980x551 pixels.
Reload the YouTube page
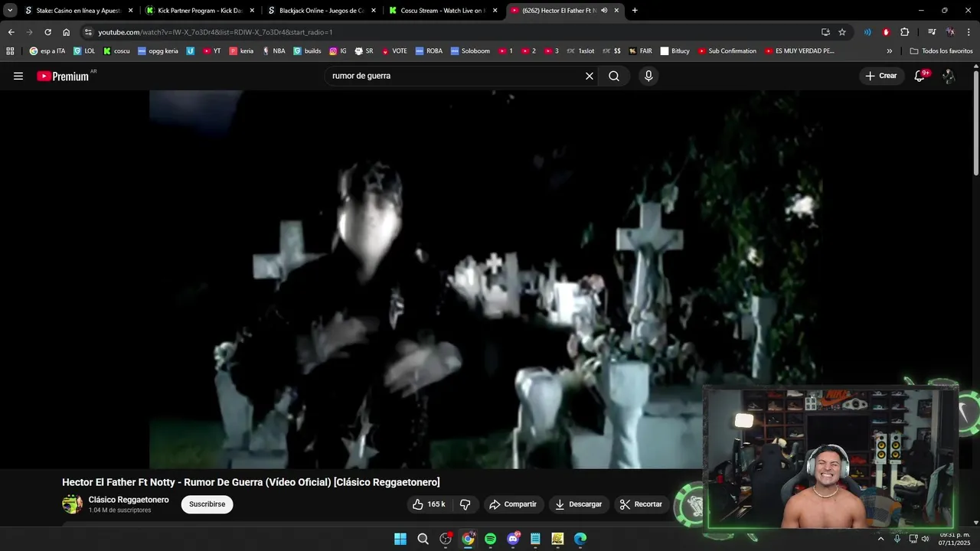tap(47, 32)
